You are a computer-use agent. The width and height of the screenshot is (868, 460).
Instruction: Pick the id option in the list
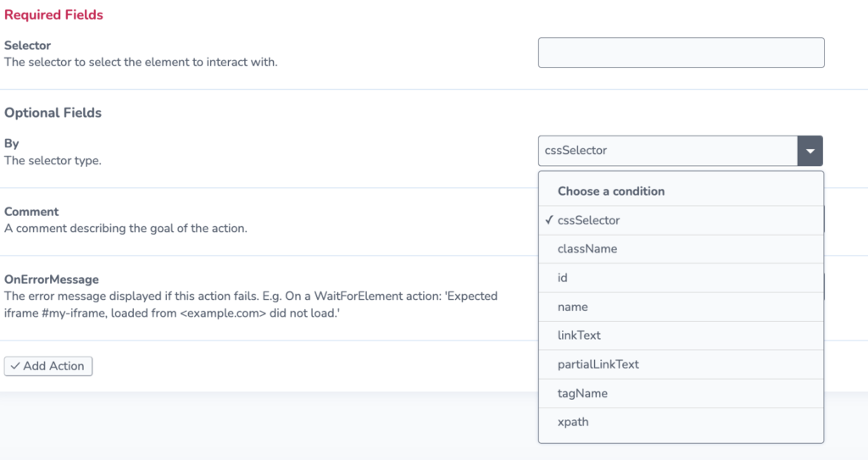tap(681, 278)
